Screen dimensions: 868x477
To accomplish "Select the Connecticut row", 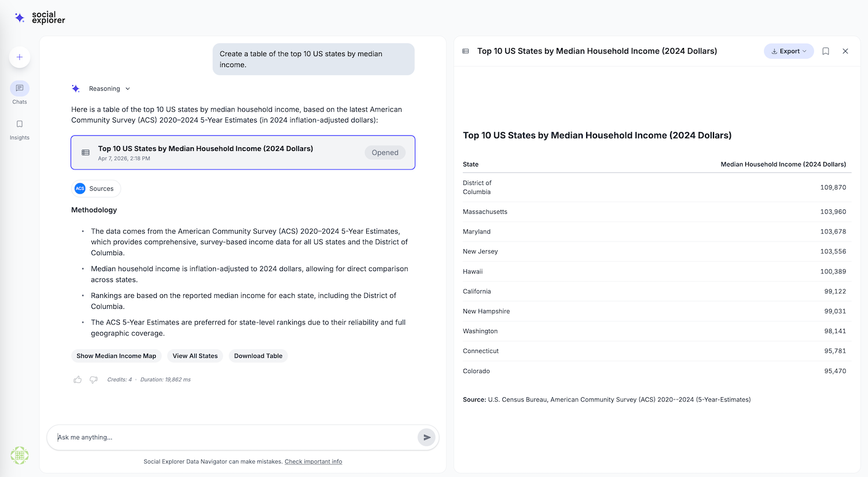I will pos(657,352).
